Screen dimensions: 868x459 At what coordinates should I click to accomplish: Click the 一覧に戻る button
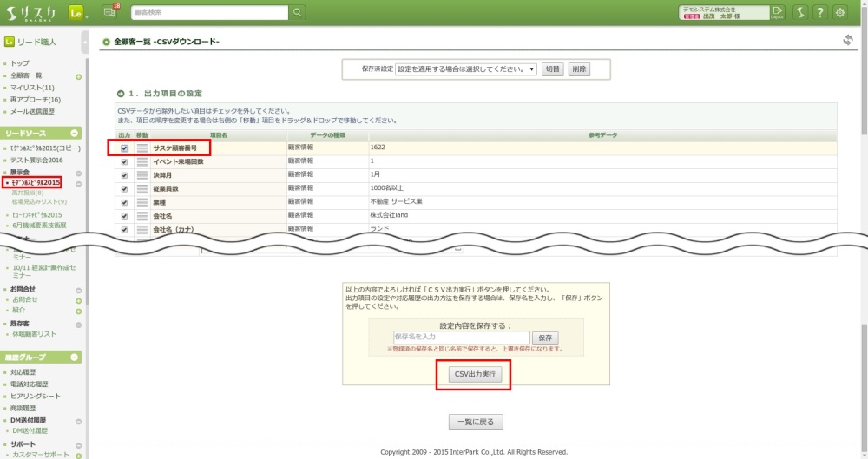[476, 422]
